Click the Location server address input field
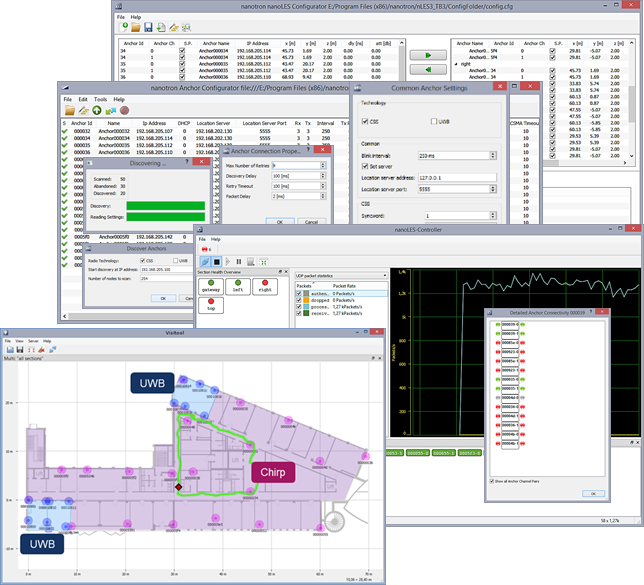Viewport: 644px width, 585px height. click(457, 178)
